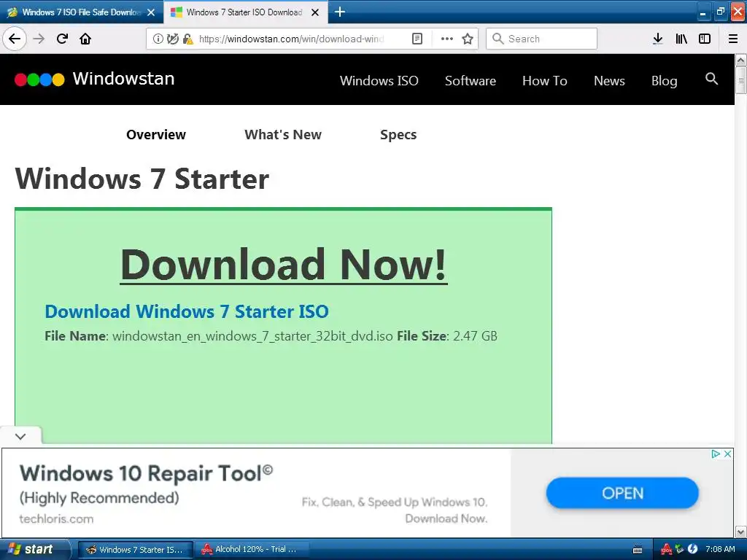
Task: Click the Windows 7 Starter heading
Action: click(142, 179)
